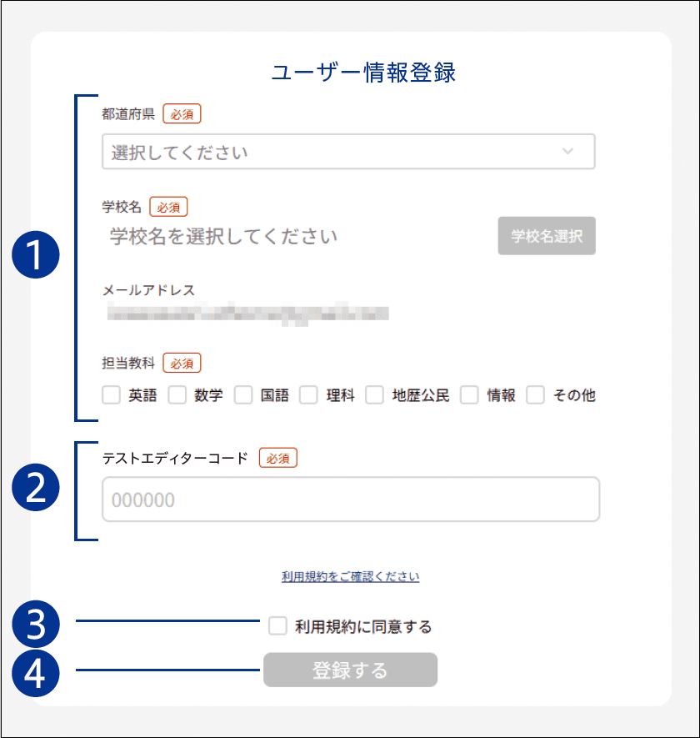Click the number 3 callout marker
The height and width of the screenshot is (738, 700).
[36, 625]
